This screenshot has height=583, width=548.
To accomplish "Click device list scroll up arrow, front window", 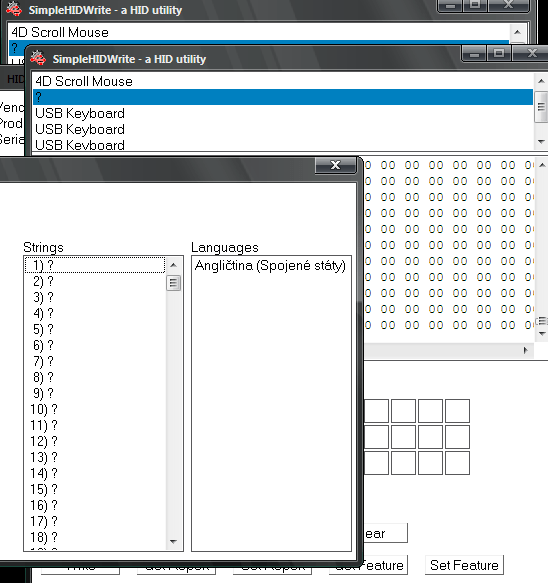I will [x=541, y=81].
